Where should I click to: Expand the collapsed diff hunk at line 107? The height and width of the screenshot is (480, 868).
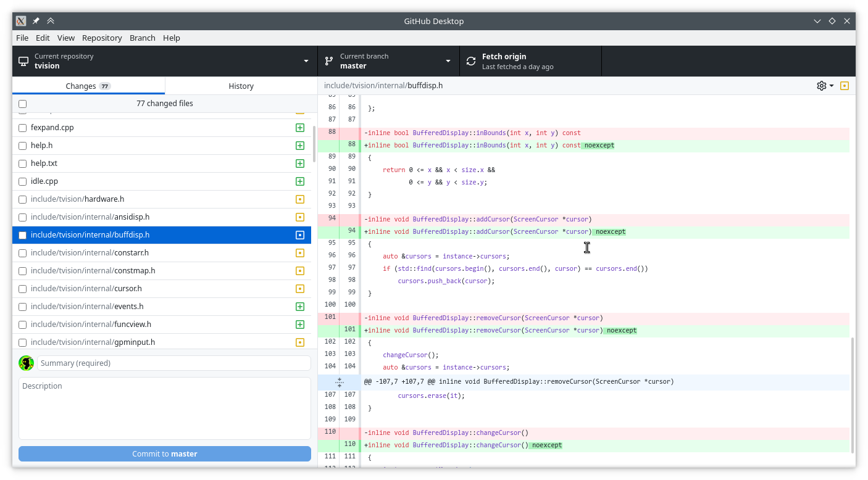(339, 382)
